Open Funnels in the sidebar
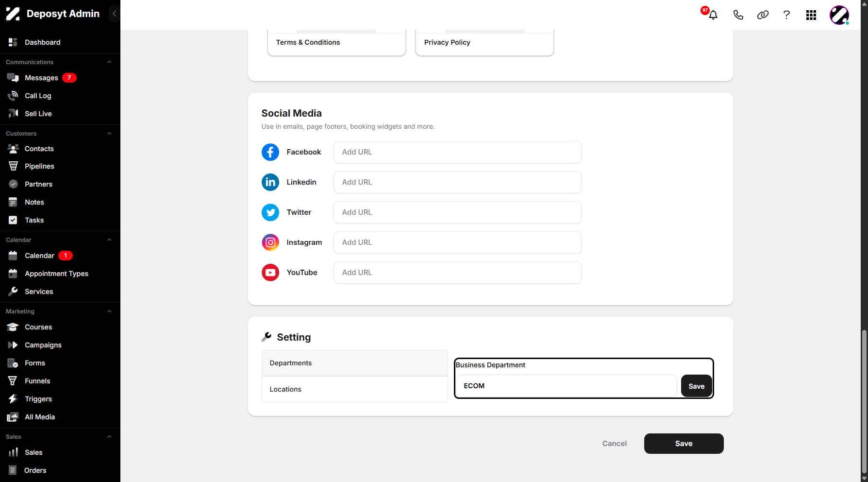Screen dimensions: 868x482 [x=37, y=381]
